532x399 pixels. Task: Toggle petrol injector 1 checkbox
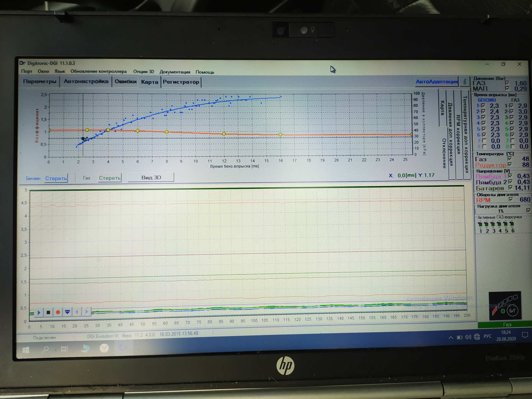tap(483, 106)
